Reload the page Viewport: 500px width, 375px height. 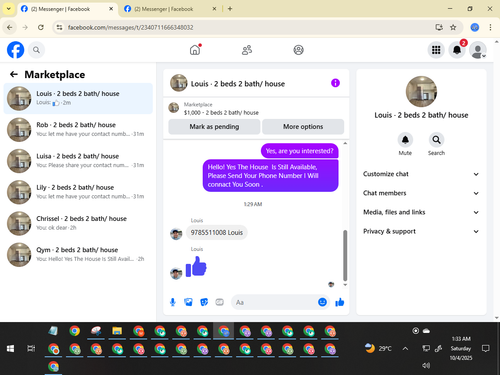(41, 27)
